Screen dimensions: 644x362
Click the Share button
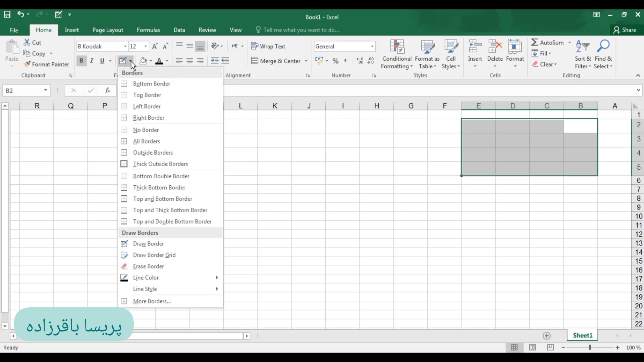pyautogui.click(x=625, y=30)
